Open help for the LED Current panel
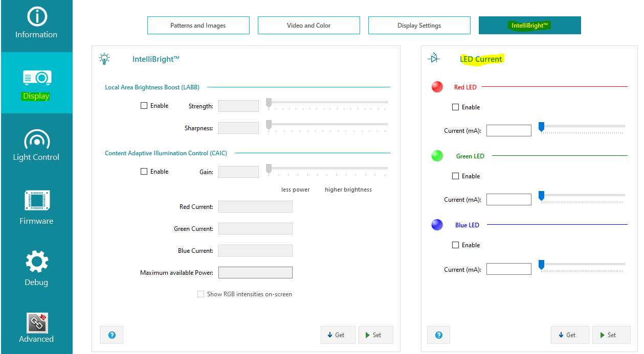This screenshot has height=354, width=644. 438,335
